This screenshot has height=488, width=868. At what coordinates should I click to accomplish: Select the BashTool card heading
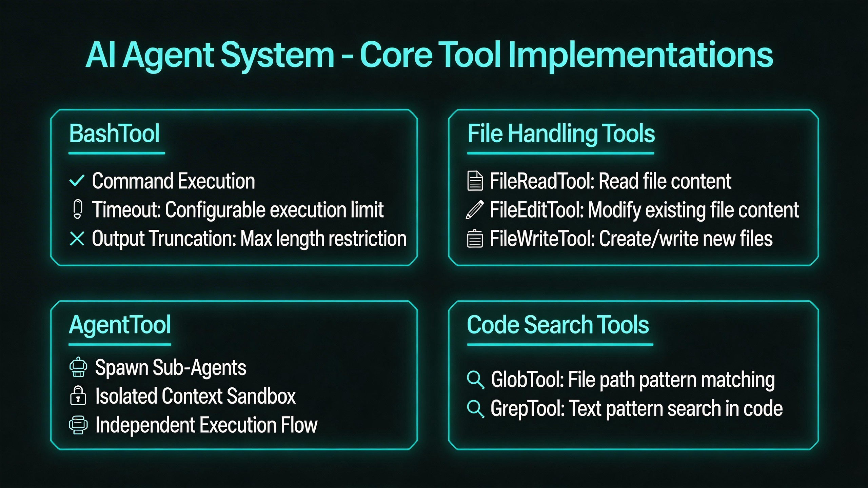[x=114, y=134]
